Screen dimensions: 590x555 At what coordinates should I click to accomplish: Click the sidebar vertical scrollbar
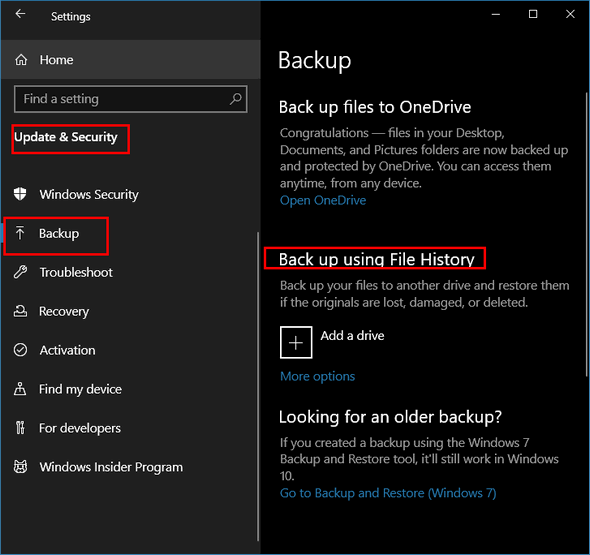pos(258,386)
